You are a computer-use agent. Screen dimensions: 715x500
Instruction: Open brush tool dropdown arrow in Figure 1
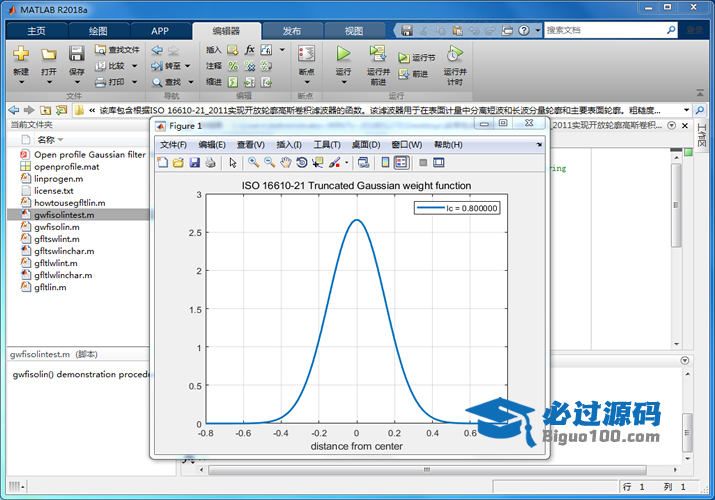[347, 163]
